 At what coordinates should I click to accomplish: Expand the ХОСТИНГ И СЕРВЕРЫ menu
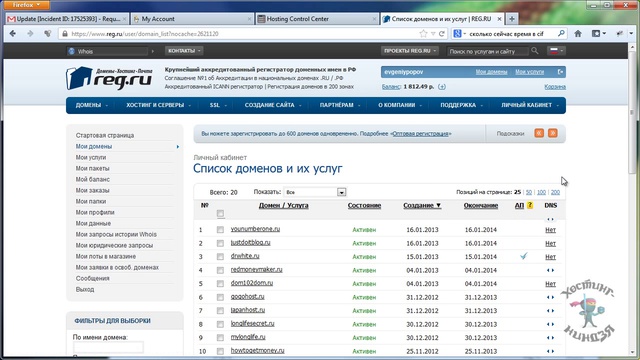158,105
